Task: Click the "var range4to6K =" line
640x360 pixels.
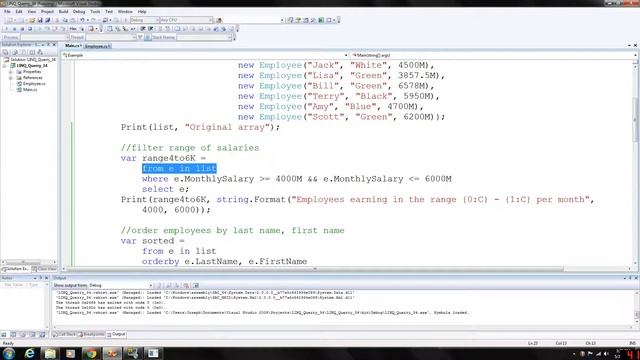Action: [163, 158]
